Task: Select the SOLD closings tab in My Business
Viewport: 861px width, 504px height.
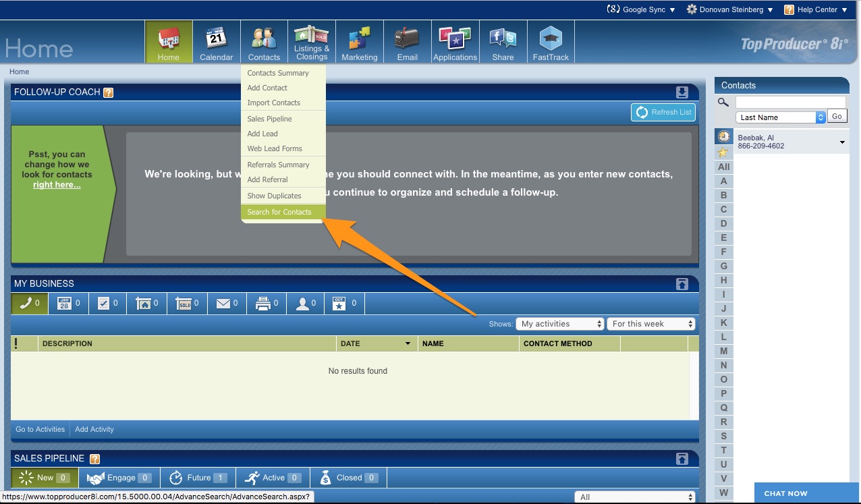Action: [x=188, y=304]
